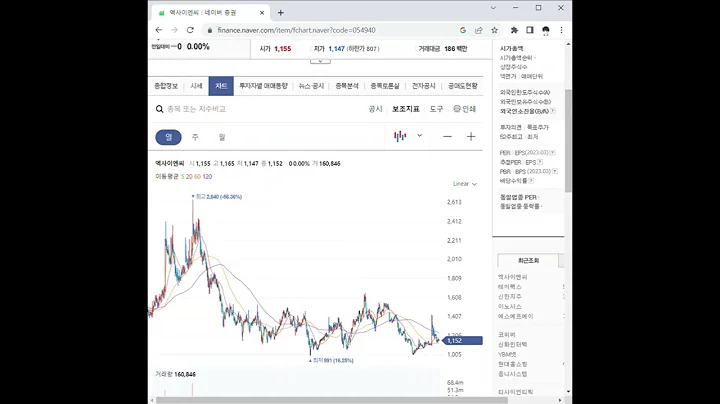Bookmark this page with the star icon
The height and width of the screenshot is (404, 720).
(495, 30)
